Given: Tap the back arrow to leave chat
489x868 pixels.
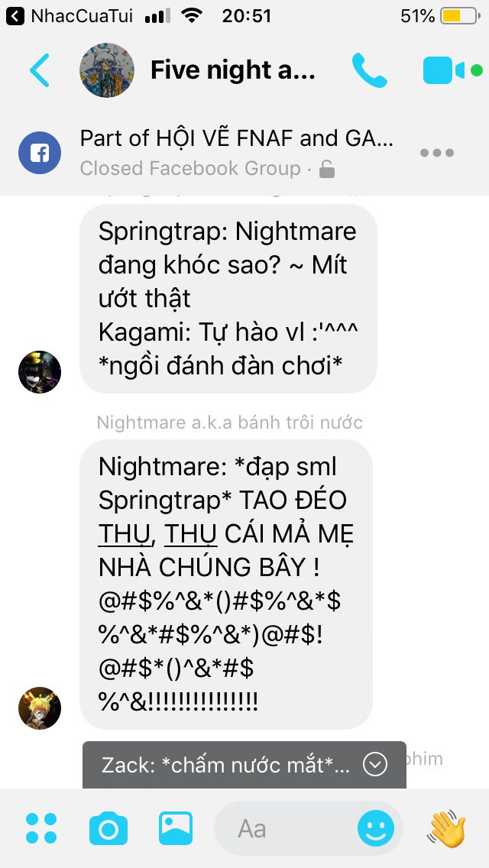Looking at the screenshot, I should 39,70.
